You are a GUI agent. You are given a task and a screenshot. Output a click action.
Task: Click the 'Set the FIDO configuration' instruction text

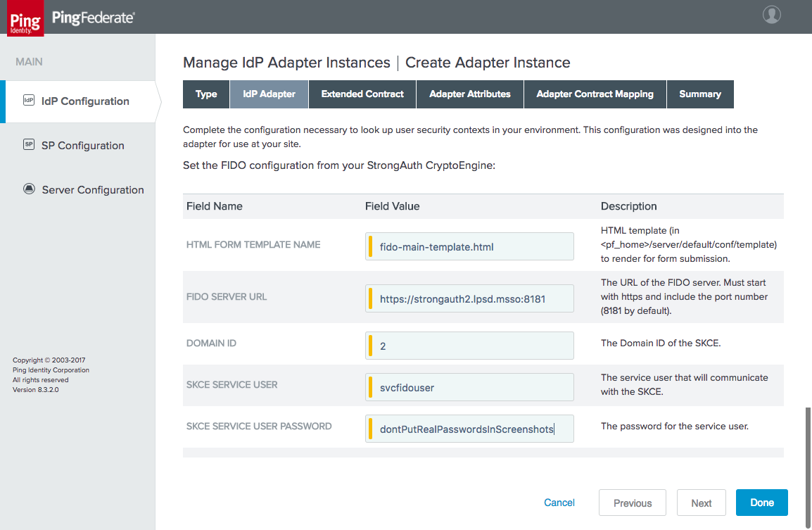pyautogui.click(x=339, y=165)
